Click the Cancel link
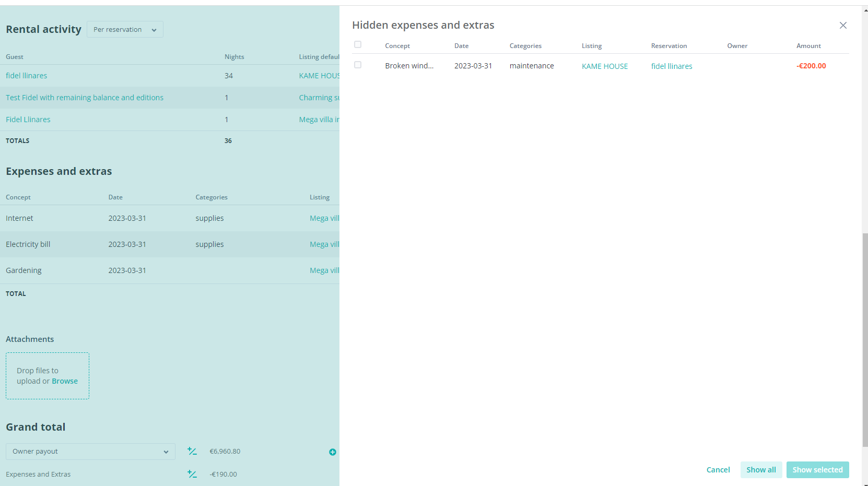The width and height of the screenshot is (868, 486). click(x=718, y=470)
